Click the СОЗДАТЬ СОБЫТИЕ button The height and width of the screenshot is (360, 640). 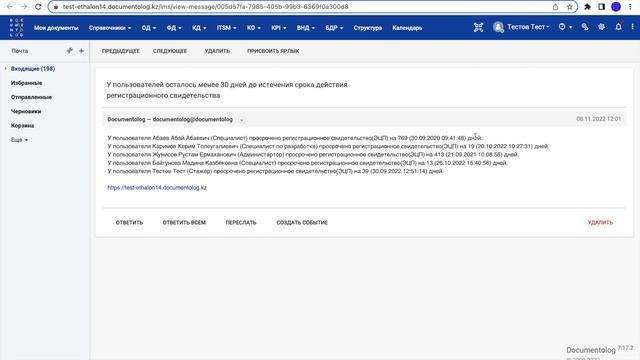click(302, 222)
